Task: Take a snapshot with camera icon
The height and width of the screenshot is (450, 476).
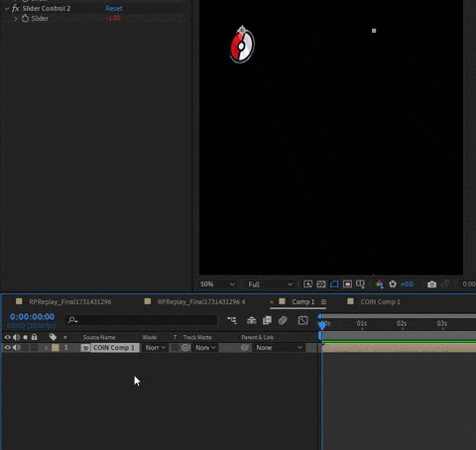Action: pos(431,284)
